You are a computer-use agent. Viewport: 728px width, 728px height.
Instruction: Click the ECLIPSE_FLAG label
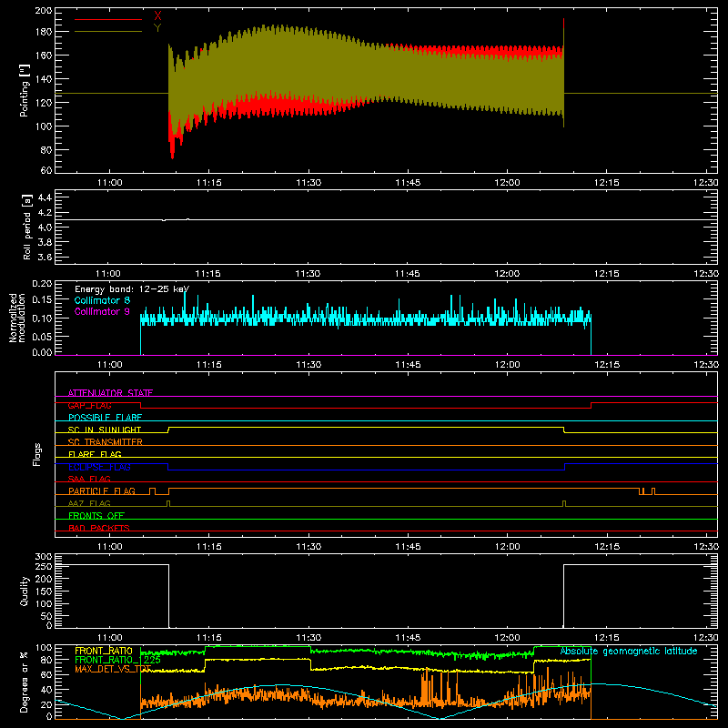pyautogui.click(x=99, y=467)
